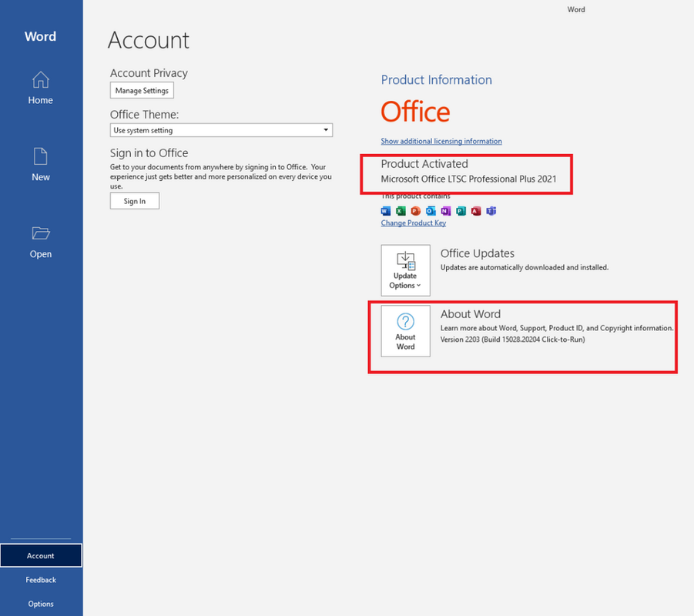Click the Account page title
The height and width of the screenshot is (616, 694).
click(x=149, y=40)
